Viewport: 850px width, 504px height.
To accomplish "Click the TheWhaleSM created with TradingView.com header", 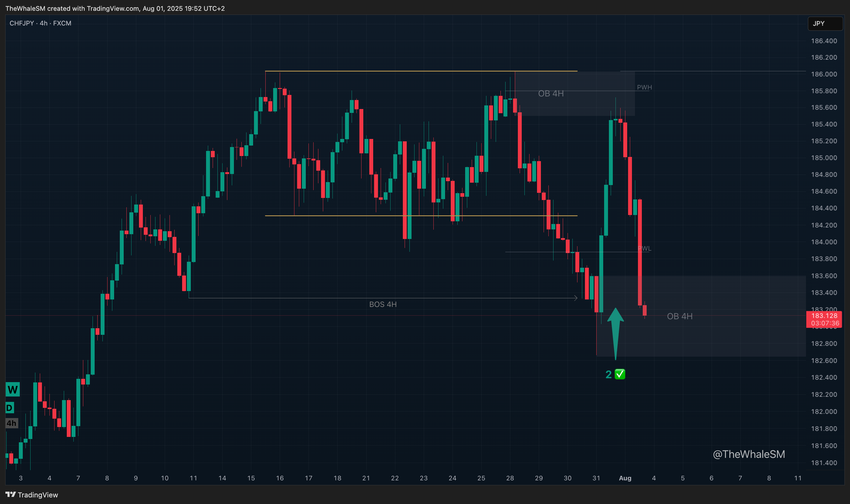I will click(115, 8).
